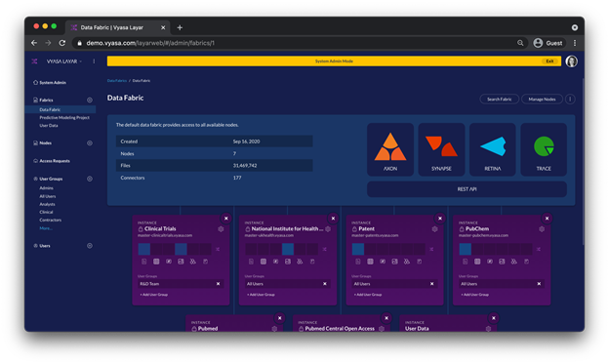Remove All Users group from Patent card
This screenshot has width=609, height=364.
pos(432,284)
